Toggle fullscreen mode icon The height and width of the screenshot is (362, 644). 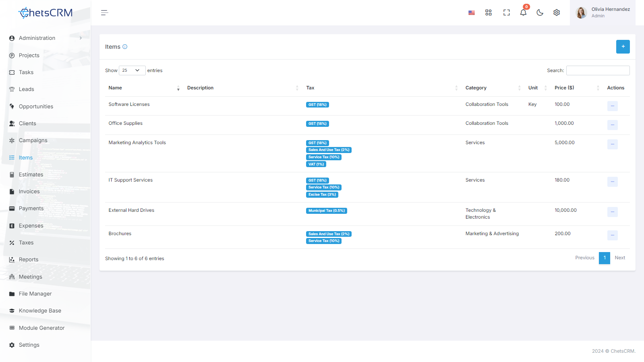click(507, 12)
